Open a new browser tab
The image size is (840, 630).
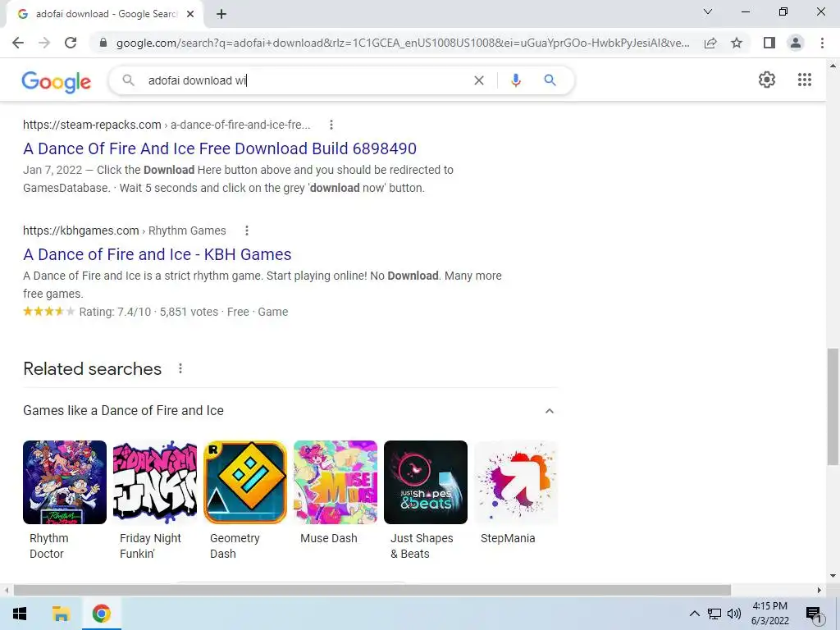coord(221,15)
